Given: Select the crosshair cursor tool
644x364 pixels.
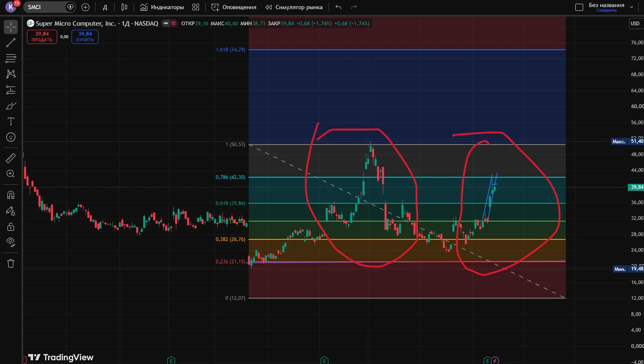Looking at the screenshot, I should [x=11, y=27].
